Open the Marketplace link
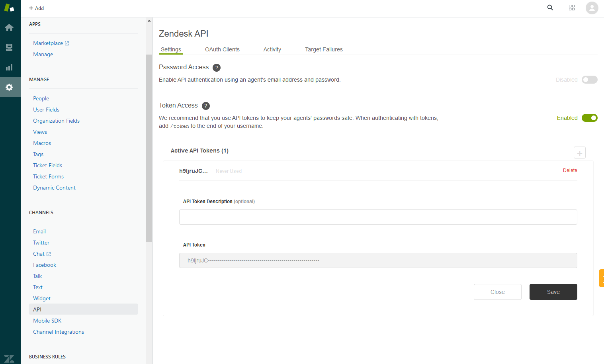Screen dimensions: 604x364 click(x=48, y=43)
